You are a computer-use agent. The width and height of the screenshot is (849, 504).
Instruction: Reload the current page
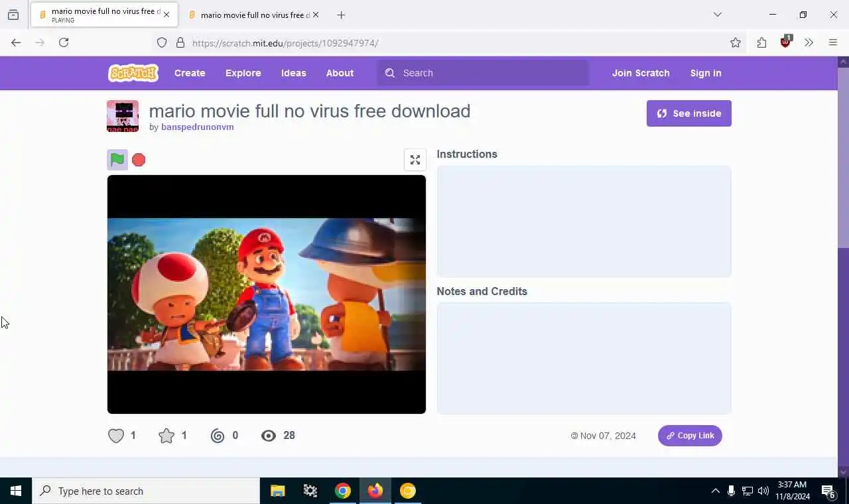coord(64,42)
